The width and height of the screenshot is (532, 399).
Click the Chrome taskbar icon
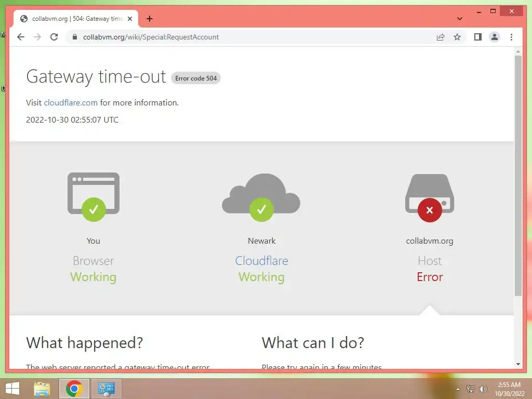[x=74, y=389]
